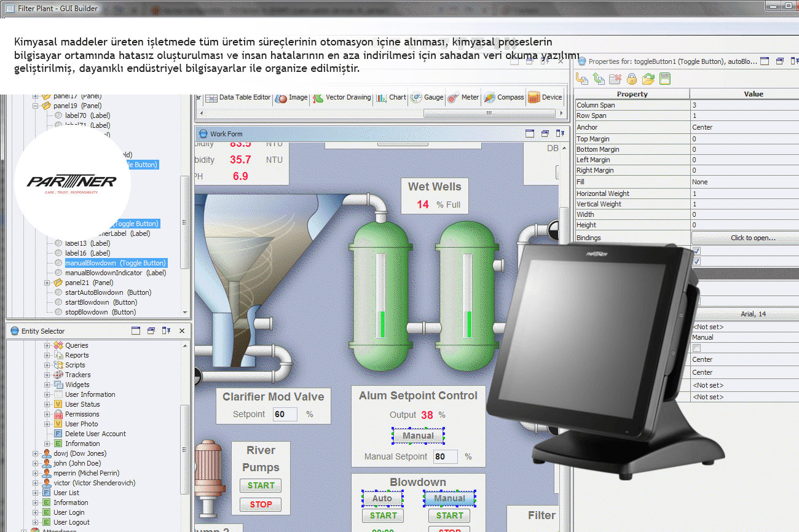This screenshot has height=532, width=799.
Task: Toggle the Manual blowdown toggle button
Action: pyautogui.click(x=449, y=499)
